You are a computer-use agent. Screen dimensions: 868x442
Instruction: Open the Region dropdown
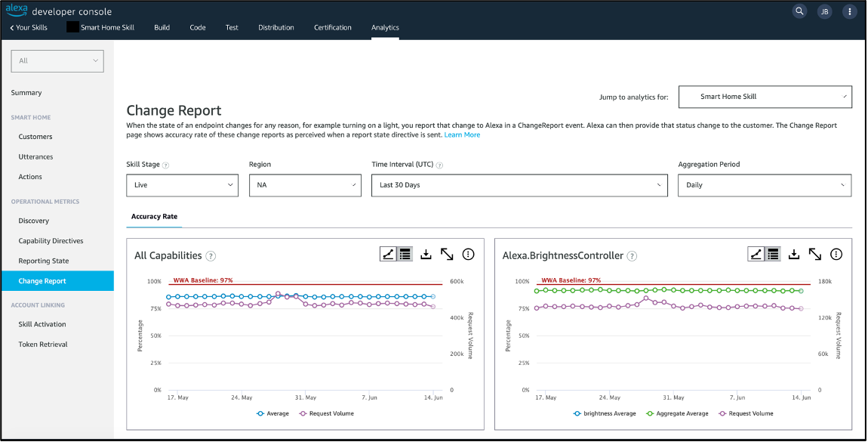(305, 185)
